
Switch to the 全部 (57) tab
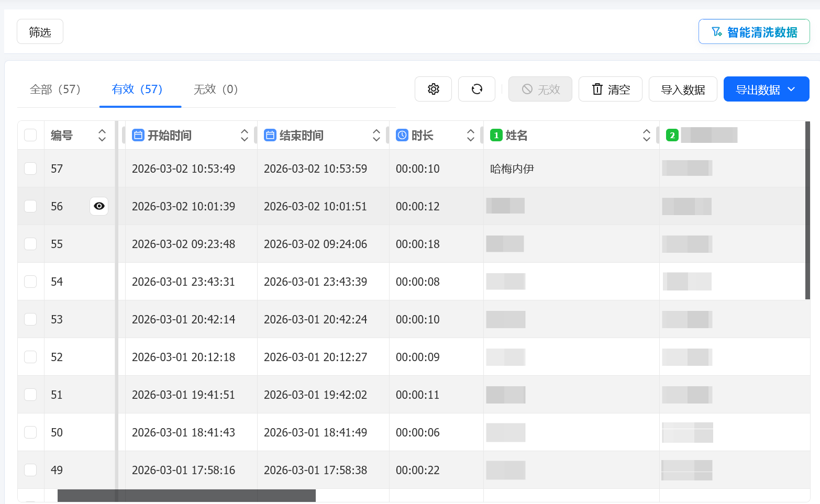click(x=56, y=89)
